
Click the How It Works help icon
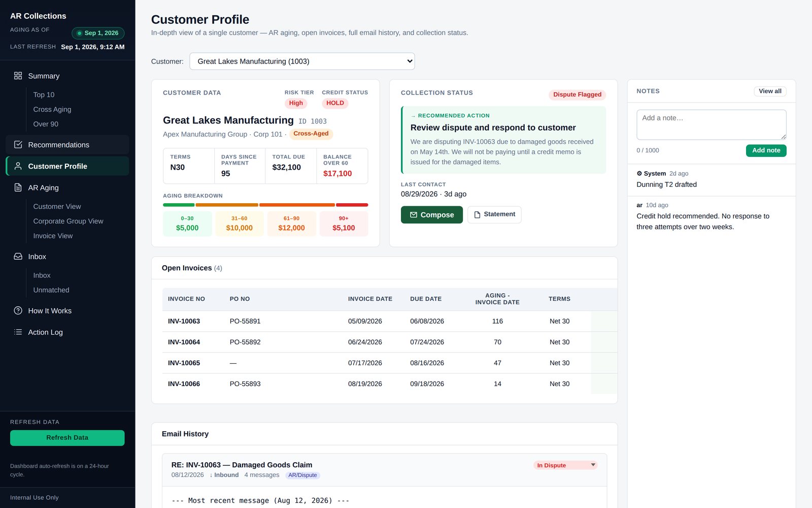pyautogui.click(x=18, y=310)
